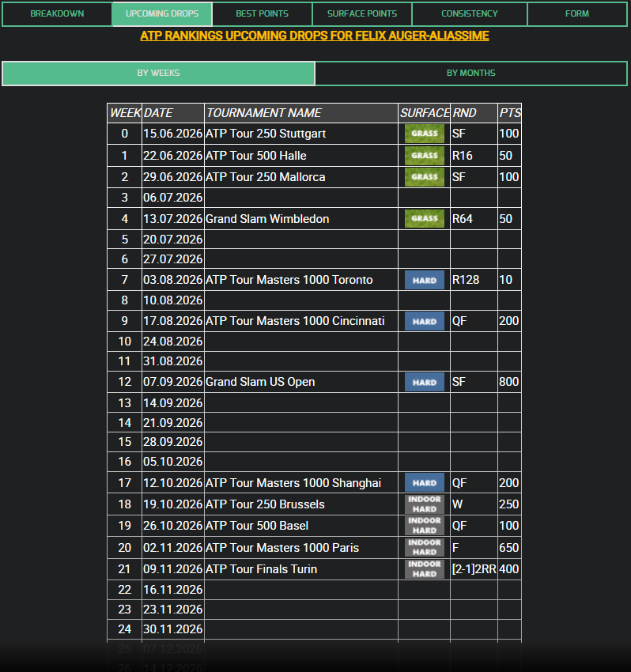Viewport: 631px width, 672px height.
Task: Click the [2-1]2RR round cell
Action: tap(474, 569)
